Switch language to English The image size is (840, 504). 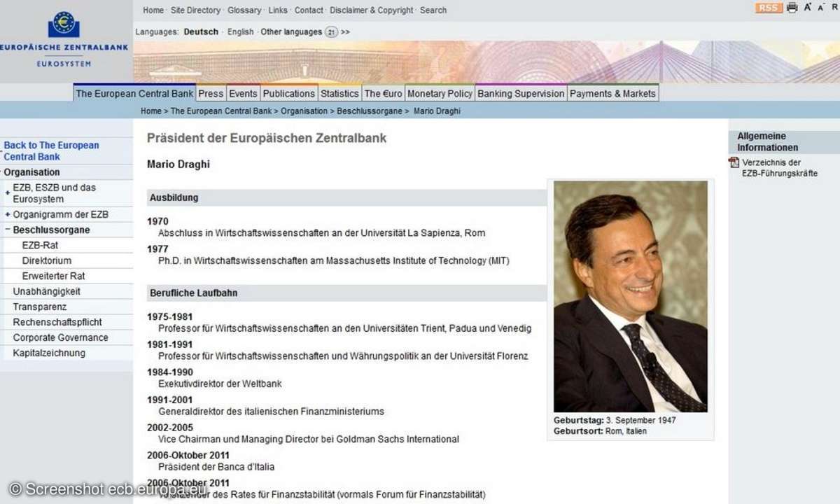coord(241,32)
